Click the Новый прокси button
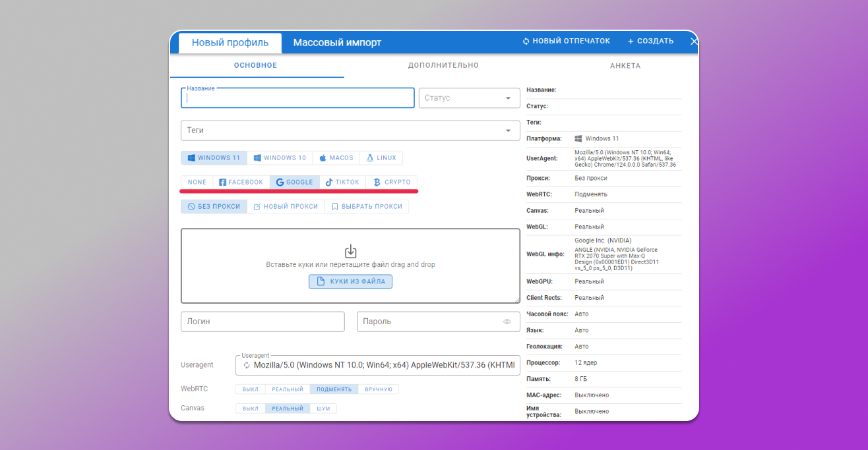868x450 pixels. tap(286, 207)
